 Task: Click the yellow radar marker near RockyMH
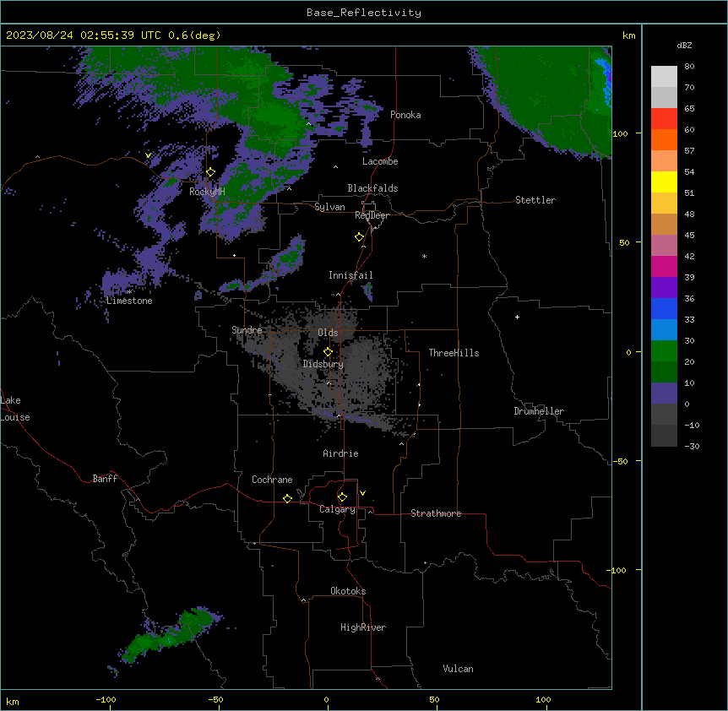tap(211, 172)
